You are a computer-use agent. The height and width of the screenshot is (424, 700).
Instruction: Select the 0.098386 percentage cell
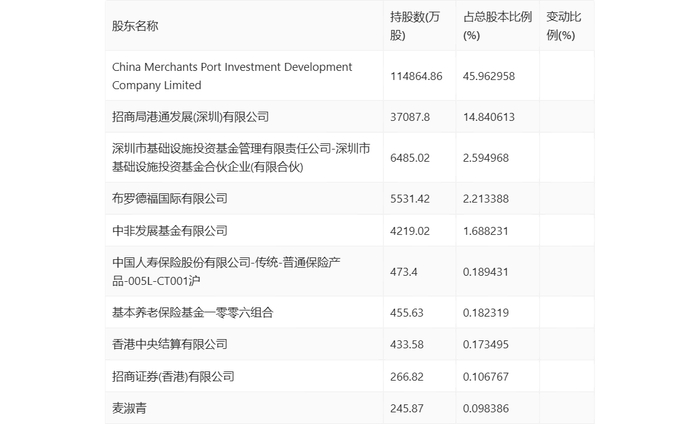pos(486,409)
